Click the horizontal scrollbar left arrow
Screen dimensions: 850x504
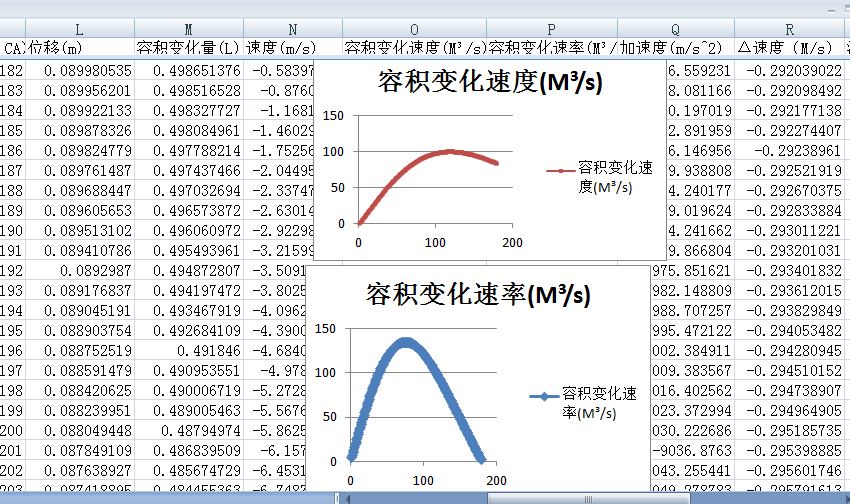click(x=347, y=499)
